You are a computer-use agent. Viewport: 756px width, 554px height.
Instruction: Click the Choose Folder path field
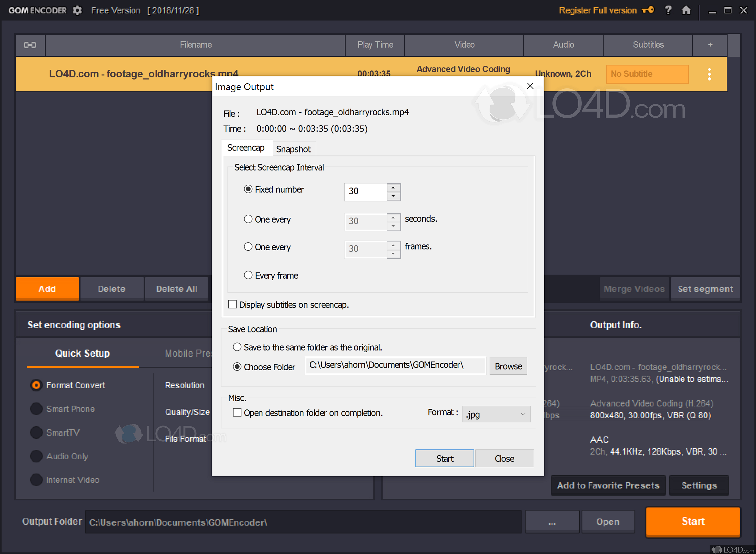(x=395, y=366)
